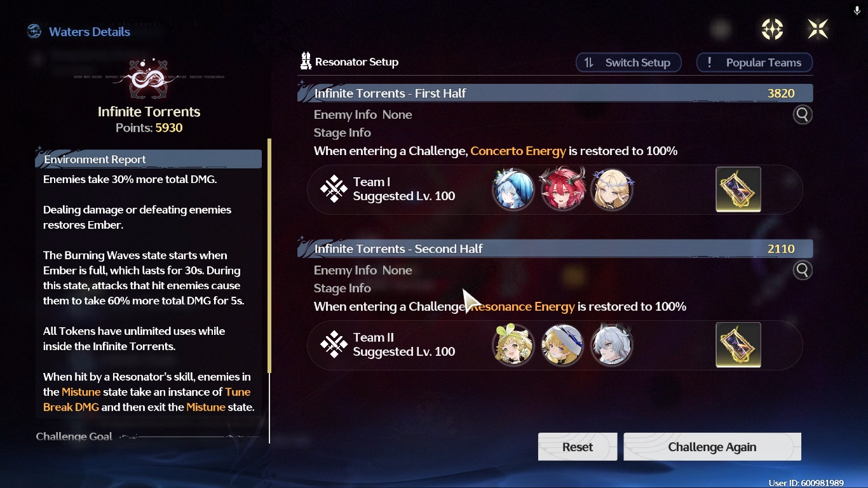Click the blue-haired resonator portrait in Team I
Screen dimensions: 868x488
click(x=513, y=189)
